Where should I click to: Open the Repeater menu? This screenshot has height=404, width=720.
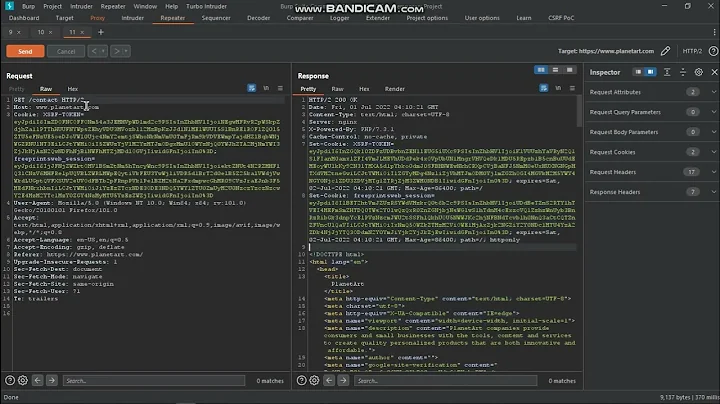point(113,6)
